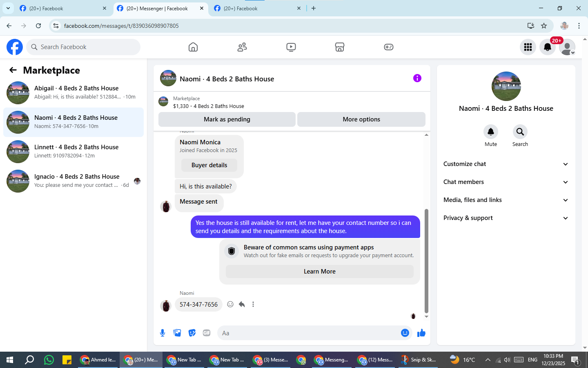Open conversation information purple icon
This screenshot has width=588, height=368.
(417, 78)
